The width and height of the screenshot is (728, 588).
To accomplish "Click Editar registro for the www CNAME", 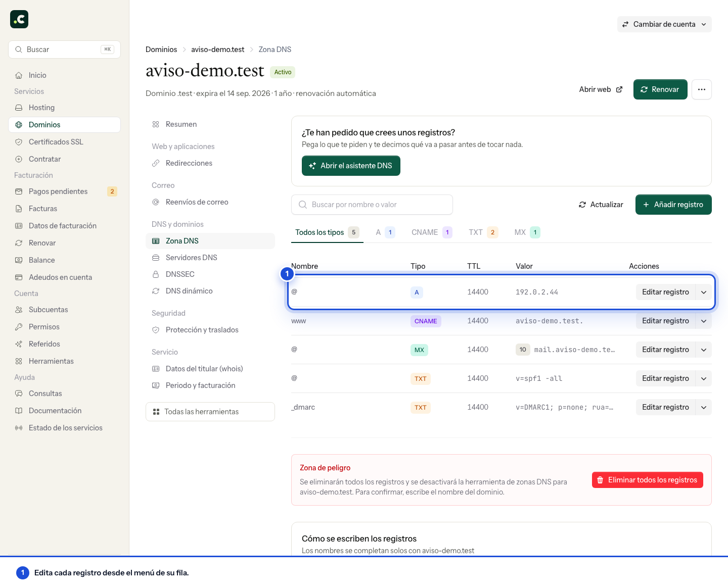I will tap(665, 321).
